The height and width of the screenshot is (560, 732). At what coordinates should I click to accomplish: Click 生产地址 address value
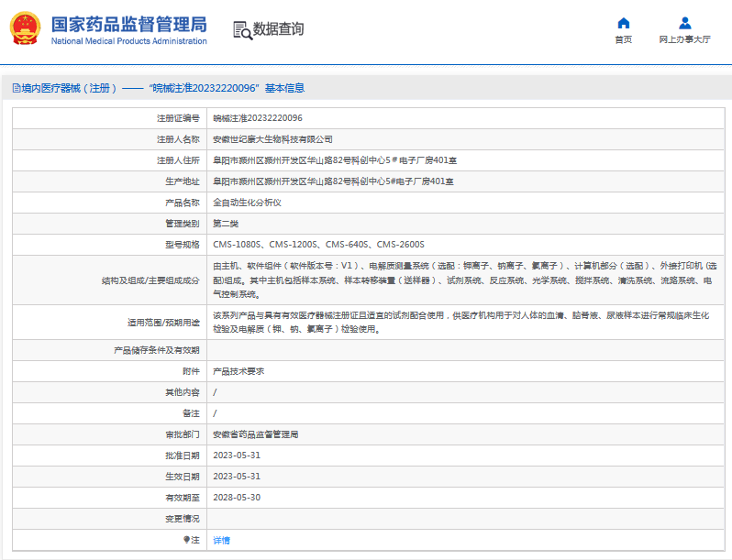coord(333,181)
